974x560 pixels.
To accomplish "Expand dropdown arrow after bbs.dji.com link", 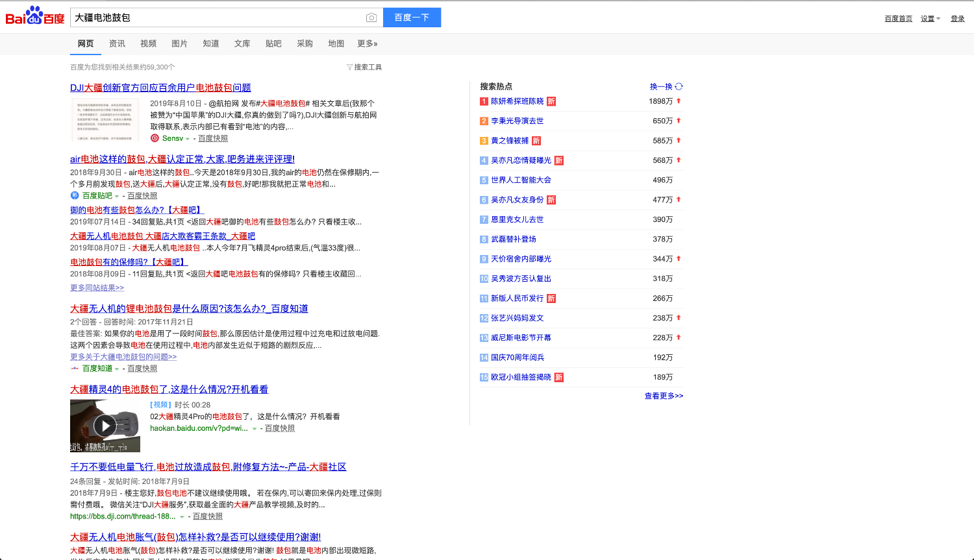I will tap(182, 517).
